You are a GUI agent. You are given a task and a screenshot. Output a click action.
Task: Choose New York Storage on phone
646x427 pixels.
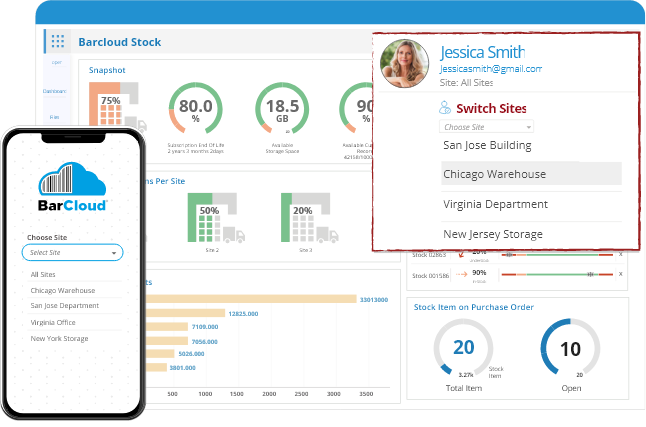[59, 338]
